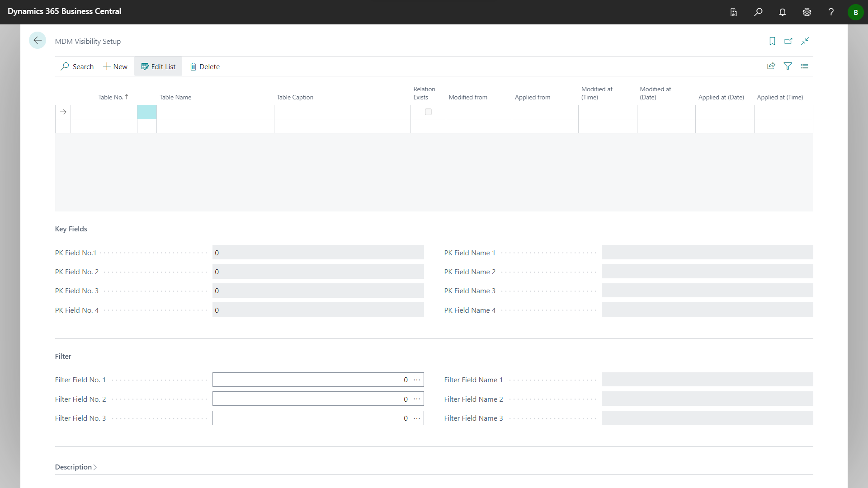Select the first row arrow indicator
The width and height of the screenshot is (868, 488).
pos(63,112)
